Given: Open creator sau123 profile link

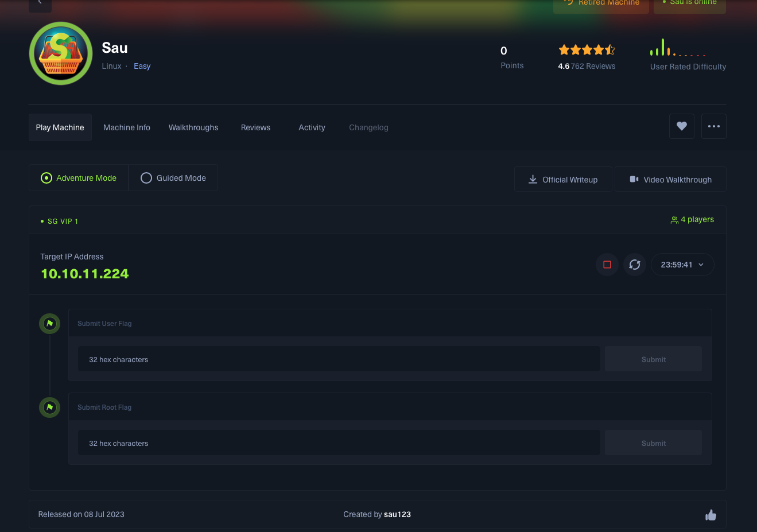Looking at the screenshot, I should pos(397,514).
